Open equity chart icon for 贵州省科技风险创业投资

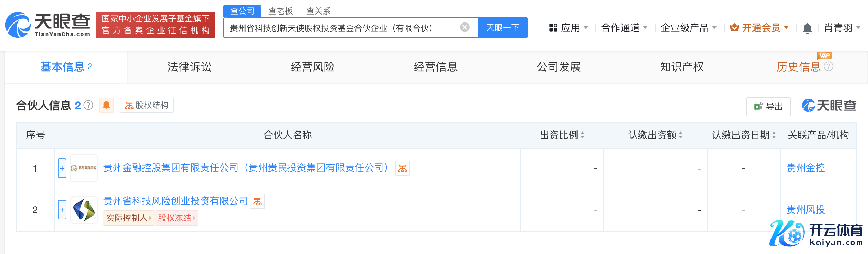coord(257,201)
